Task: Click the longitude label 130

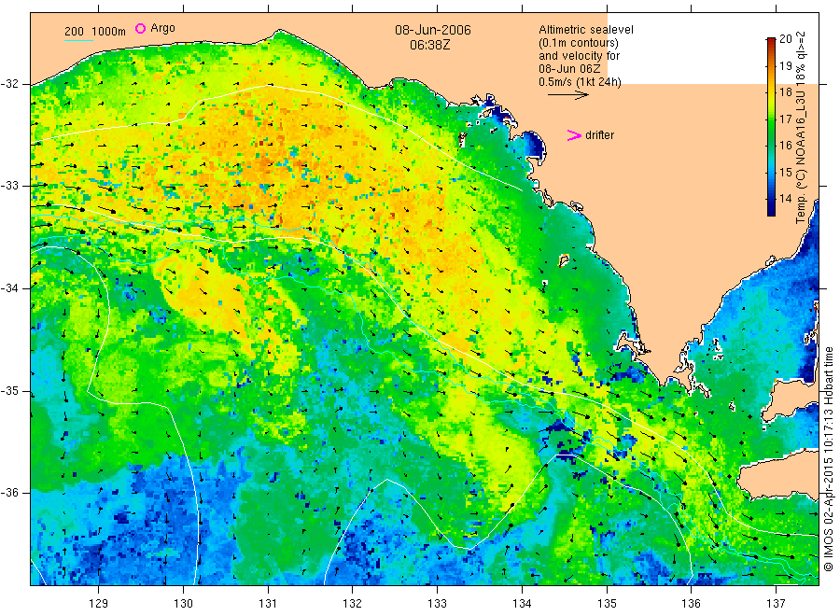Action: click(183, 604)
